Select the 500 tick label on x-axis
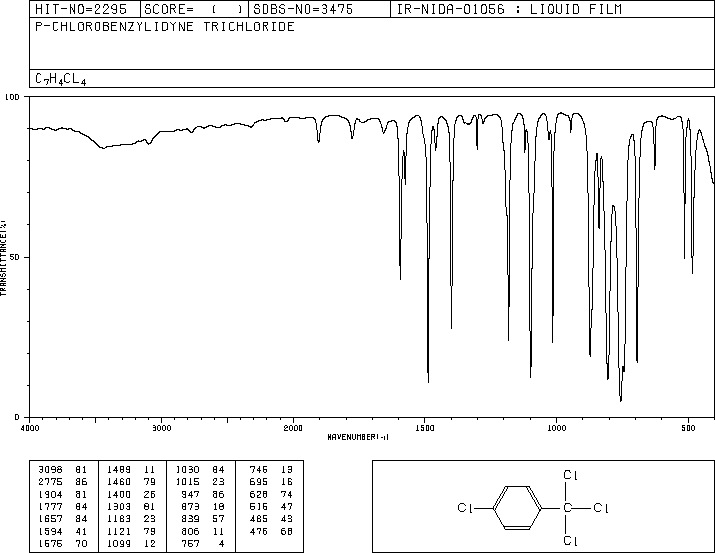Image resolution: width=715 pixels, height=553 pixels. coord(688,428)
